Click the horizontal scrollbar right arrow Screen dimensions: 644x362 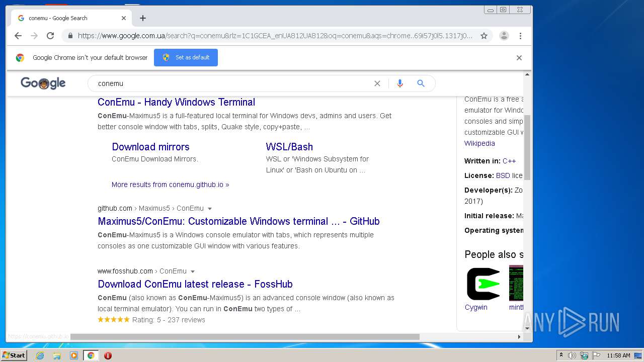[x=519, y=337]
